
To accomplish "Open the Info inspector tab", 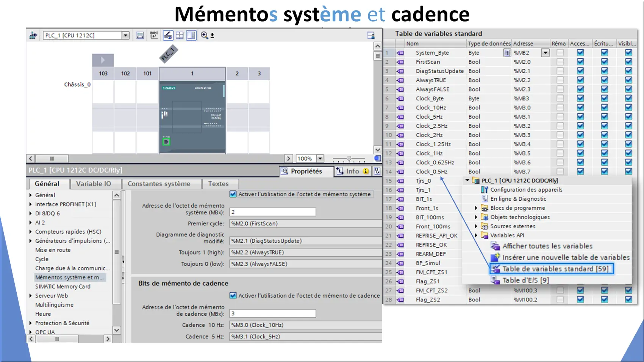I will [353, 171].
